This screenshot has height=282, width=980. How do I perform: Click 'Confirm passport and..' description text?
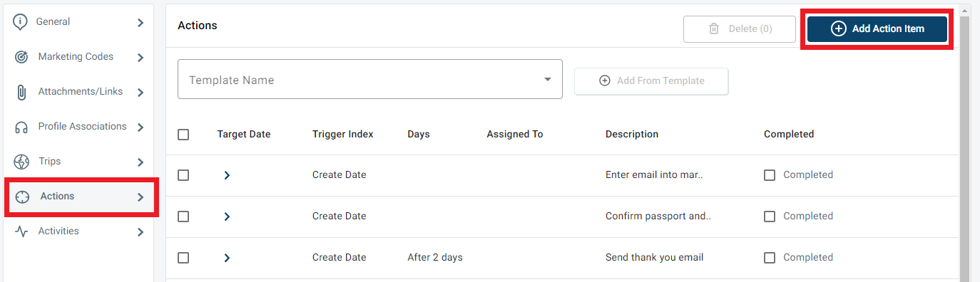tap(658, 216)
